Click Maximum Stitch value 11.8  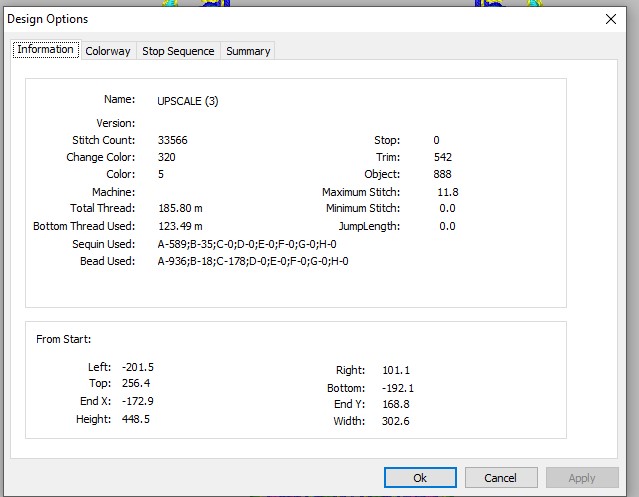click(x=448, y=192)
